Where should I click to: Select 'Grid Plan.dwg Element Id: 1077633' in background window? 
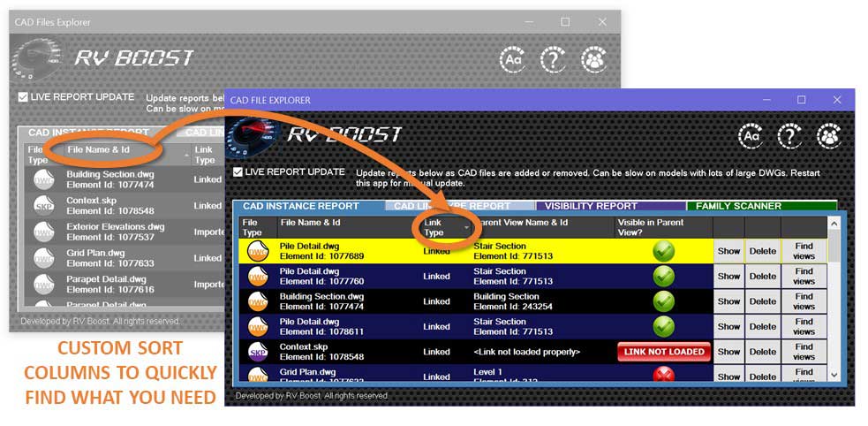point(110,258)
